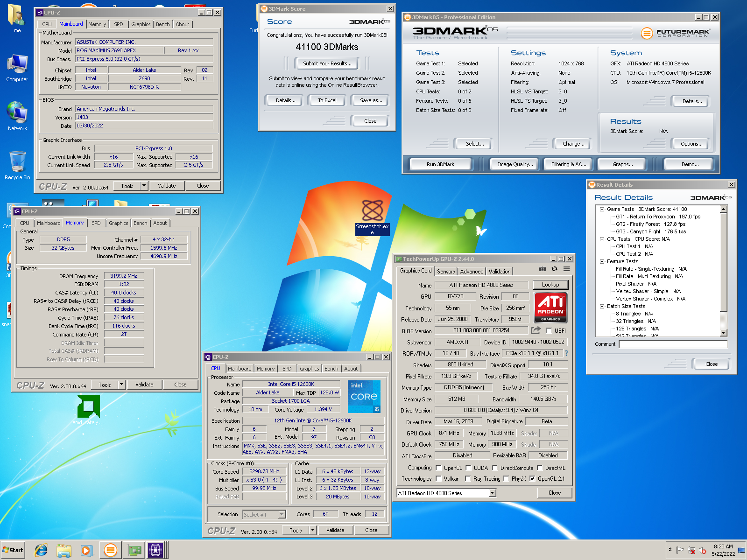Viewport: 747px width, 560px height.
Task: Switch to 3DMark05 taskbar button
Action: point(110,551)
